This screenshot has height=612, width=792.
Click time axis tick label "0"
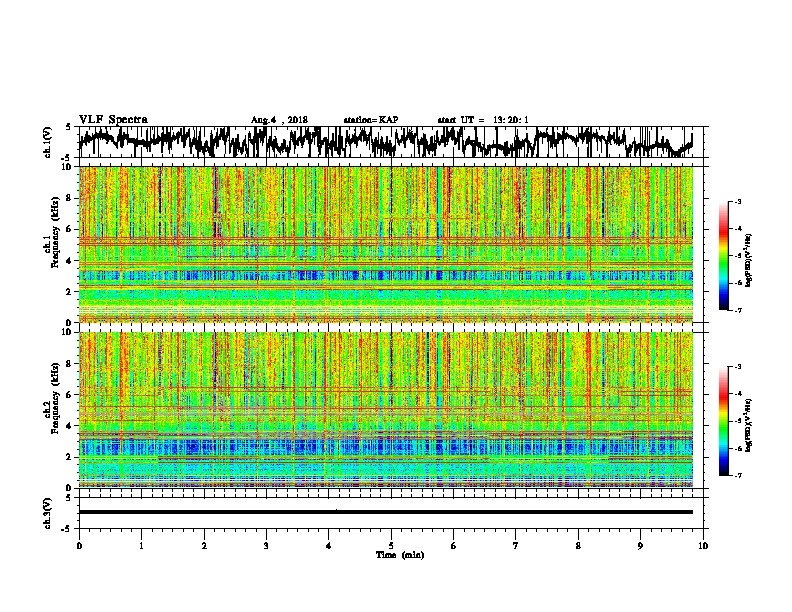click(79, 546)
